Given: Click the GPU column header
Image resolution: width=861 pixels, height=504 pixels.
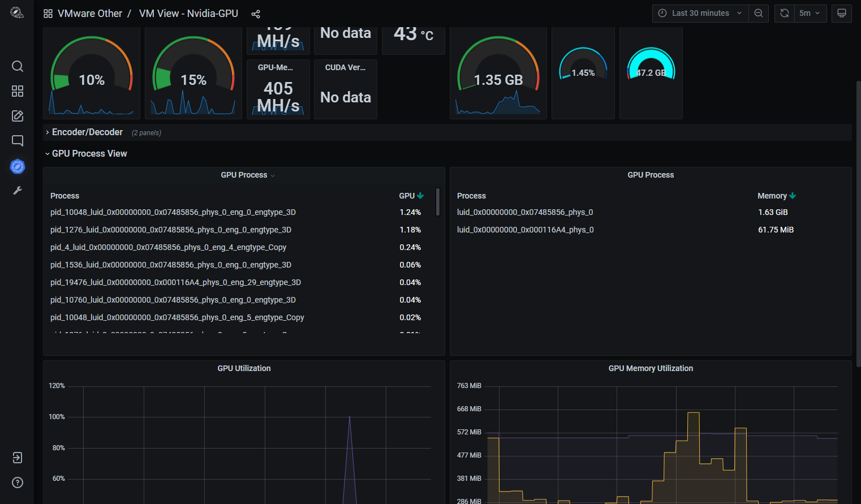Looking at the screenshot, I should [407, 196].
